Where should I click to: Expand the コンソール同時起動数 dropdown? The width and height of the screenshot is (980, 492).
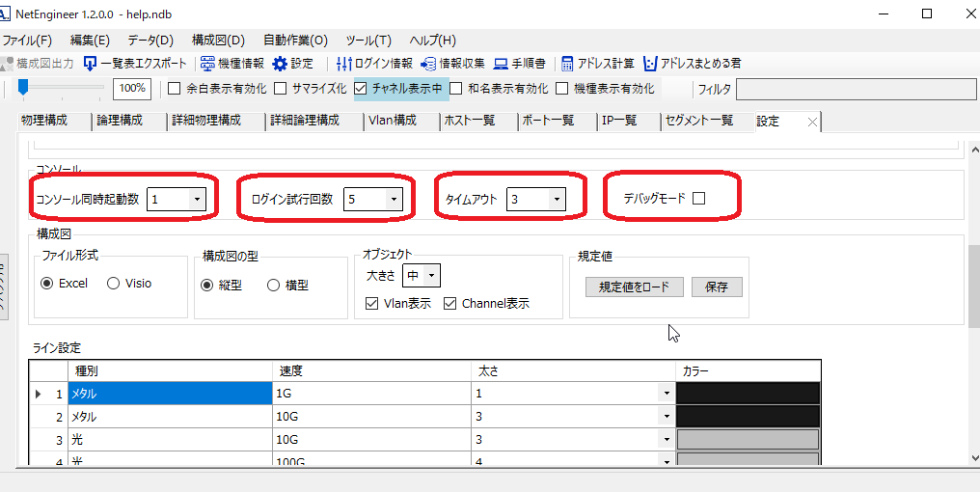point(197,200)
